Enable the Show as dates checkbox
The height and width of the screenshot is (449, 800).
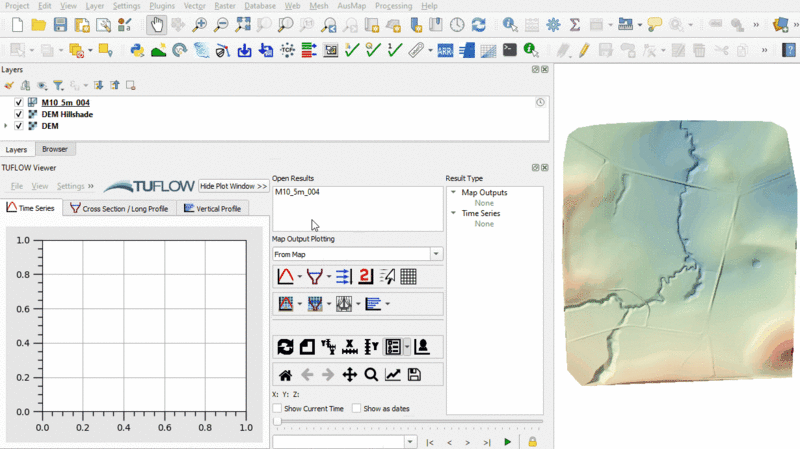click(x=357, y=409)
